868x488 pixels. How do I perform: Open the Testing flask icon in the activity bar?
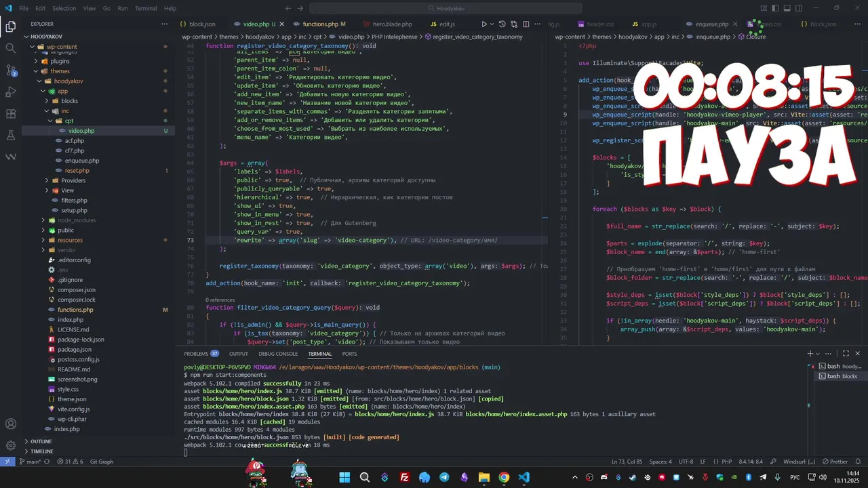pos(11,136)
